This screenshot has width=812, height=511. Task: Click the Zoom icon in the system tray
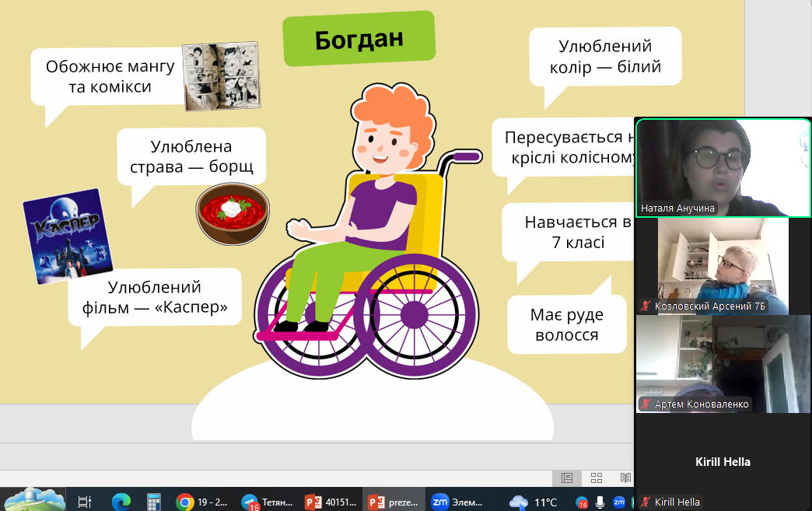tap(619, 502)
